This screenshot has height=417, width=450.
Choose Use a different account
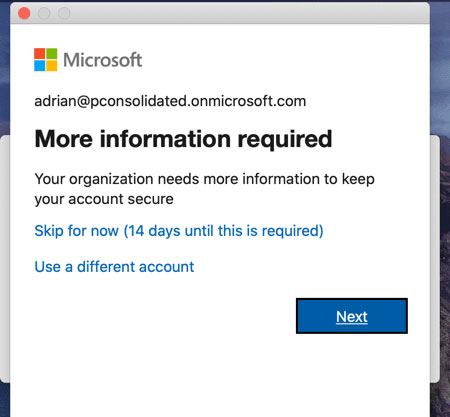click(114, 267)
